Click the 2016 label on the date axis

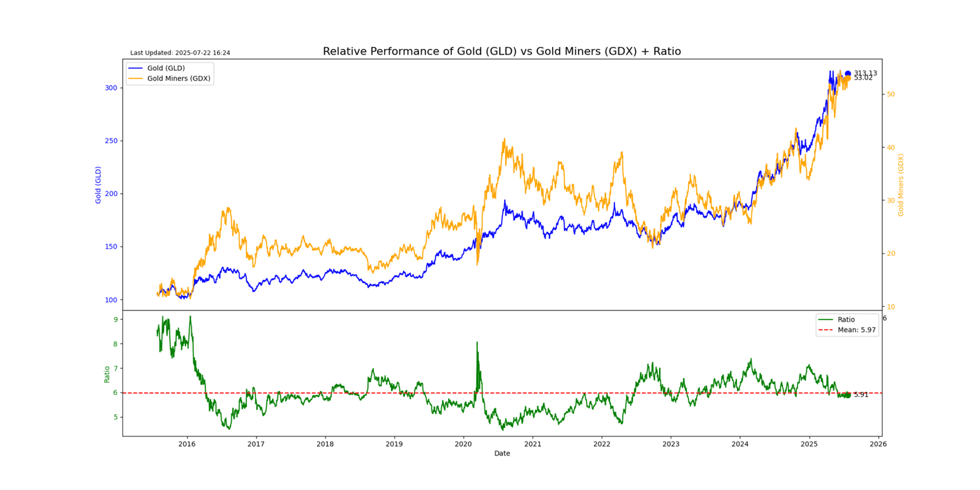[x=187, y=444]
